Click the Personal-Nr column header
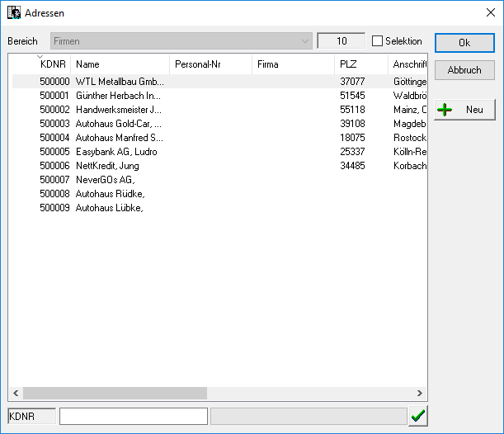The image size is (504, 434). pyautogui.click(x=210, y=64)
